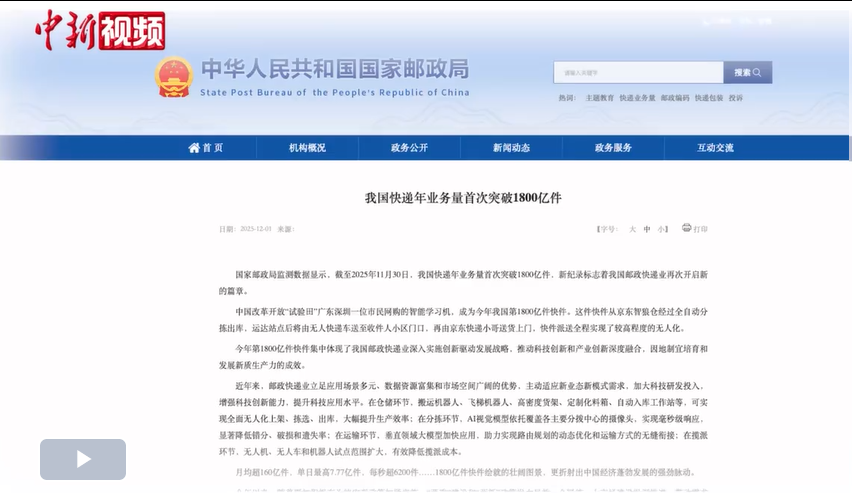Play the video with the play button
852x493 pixels.
point(83,459)
